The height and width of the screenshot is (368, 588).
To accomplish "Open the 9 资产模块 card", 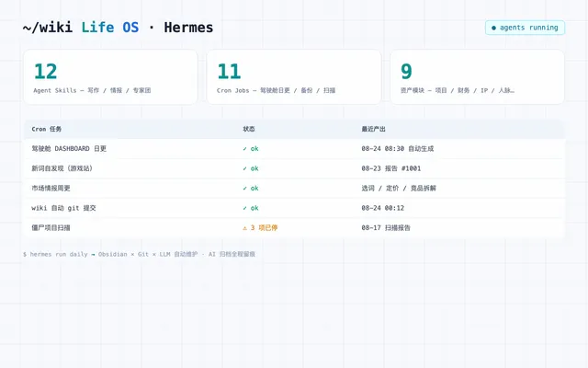I will click(x=478, y=77).
